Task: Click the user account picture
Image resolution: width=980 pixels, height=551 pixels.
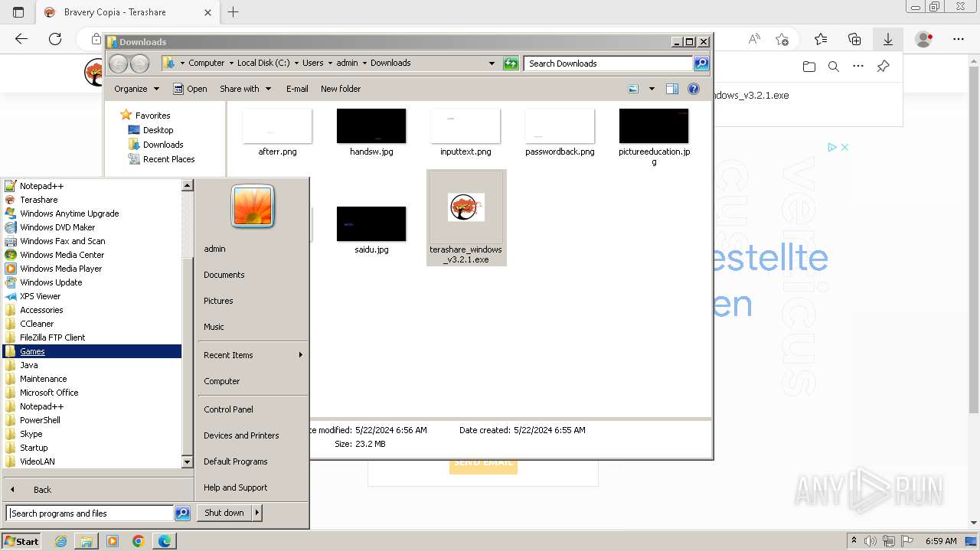Action: [x=253, y=207]
